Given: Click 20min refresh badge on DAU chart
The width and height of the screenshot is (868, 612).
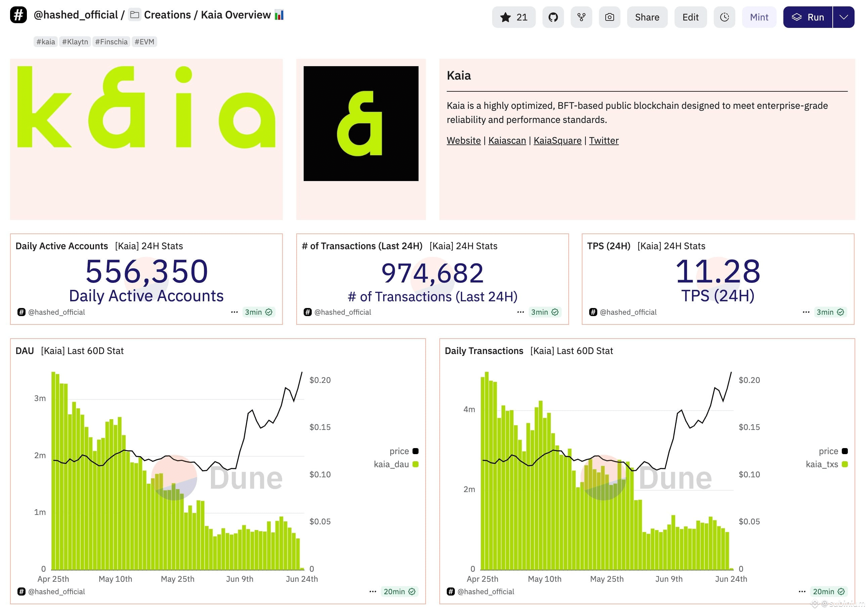Looking at the screenshot, I should [400, 592].
